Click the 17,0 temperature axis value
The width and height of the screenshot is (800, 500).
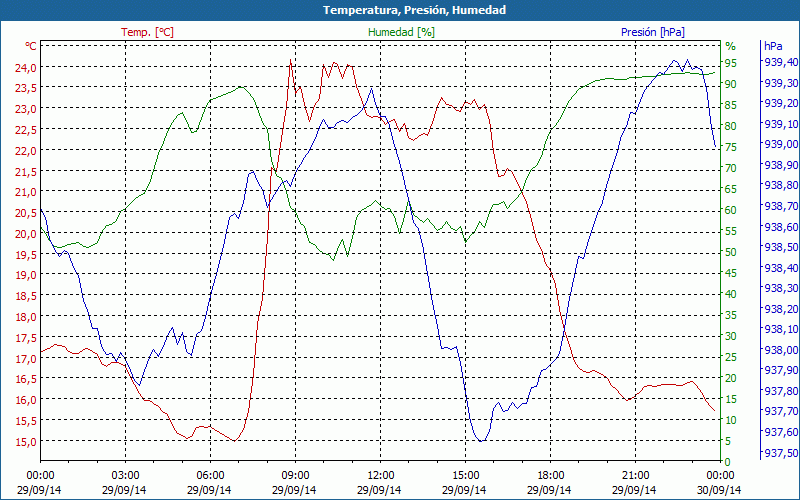pos(26,358)
